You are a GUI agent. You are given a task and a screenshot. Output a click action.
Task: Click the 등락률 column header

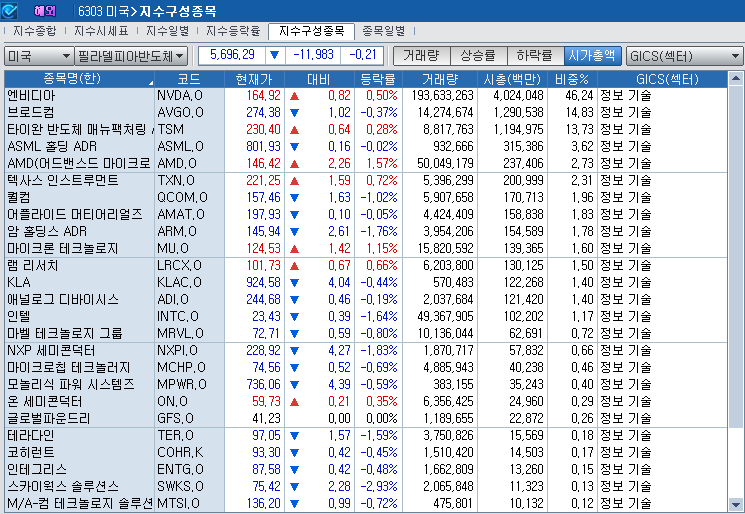378,79
